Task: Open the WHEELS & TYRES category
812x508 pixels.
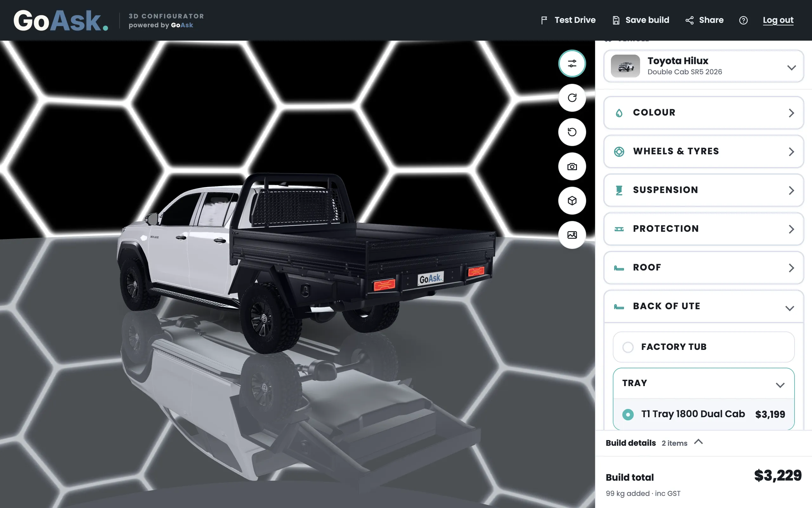Action: pos(704,151)
